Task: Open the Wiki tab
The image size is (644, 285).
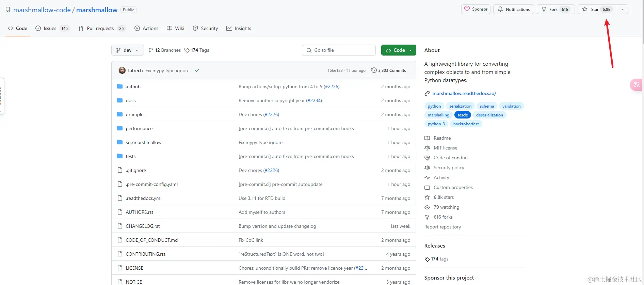Action: tap(175, 28)
